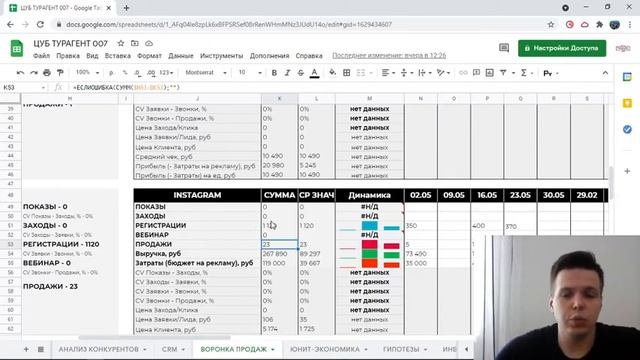This screenshot has width=640, height=360.
Task: Open the Справка menu
Action: coord(309,56)
